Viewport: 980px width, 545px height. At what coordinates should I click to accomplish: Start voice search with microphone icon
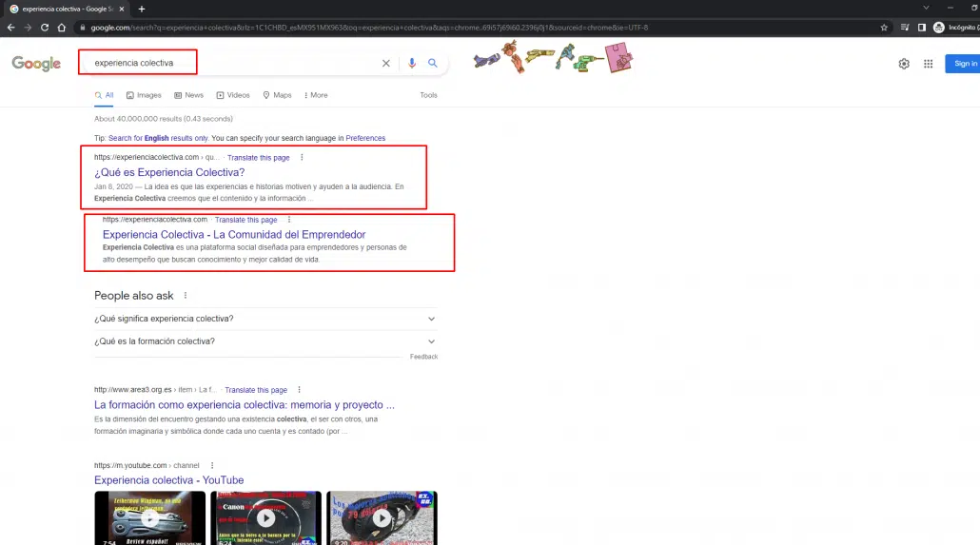click(x=412, y=63)
